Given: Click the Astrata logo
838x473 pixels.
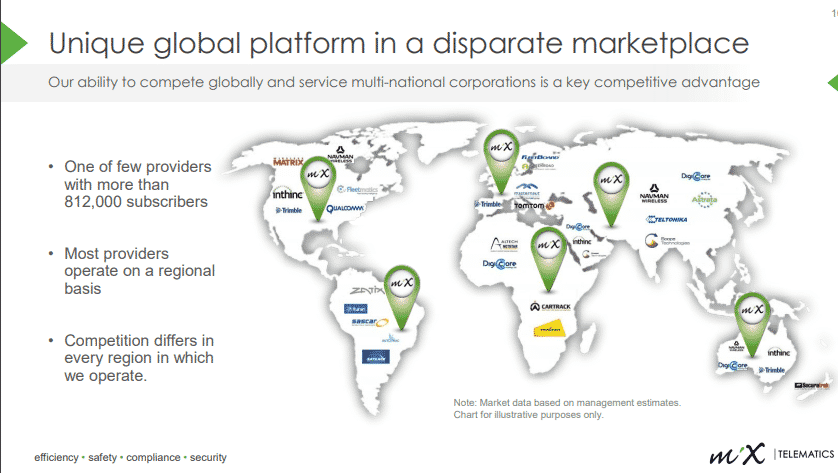Looking at the screenshot, I should (x=704, y=199).
